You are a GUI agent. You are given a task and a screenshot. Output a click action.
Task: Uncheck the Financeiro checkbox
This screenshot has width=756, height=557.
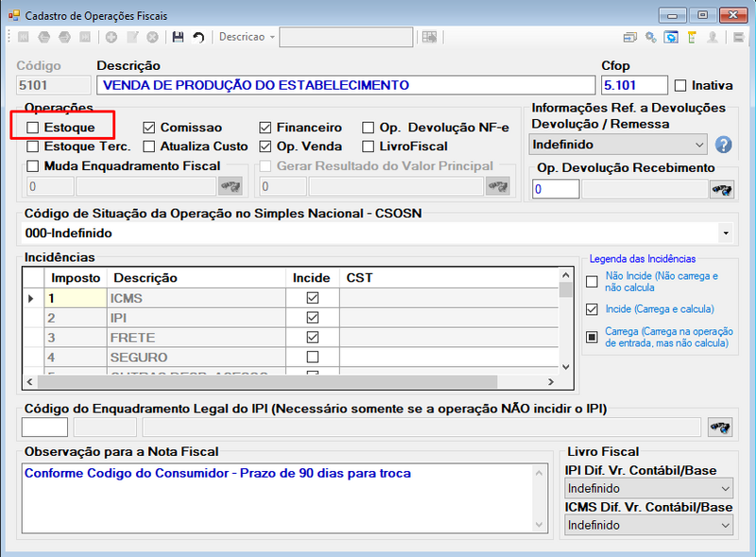pyautogui.click(x=266, y=128)
